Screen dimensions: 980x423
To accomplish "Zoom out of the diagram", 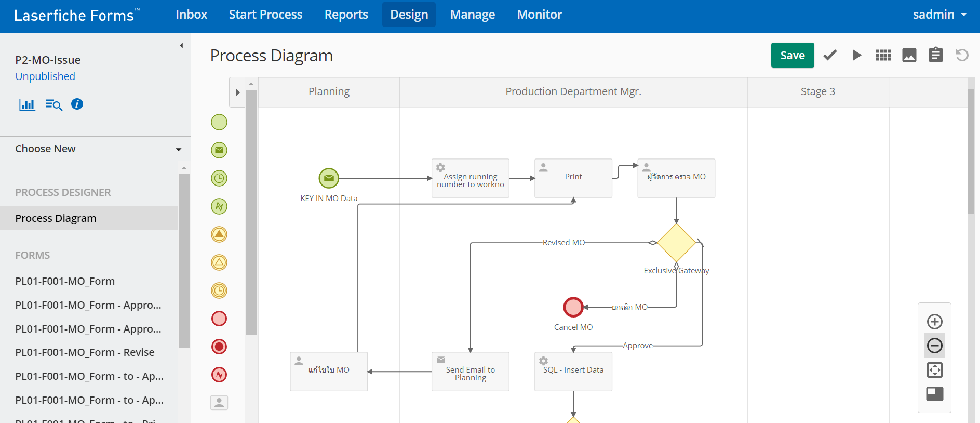I will (935, 346).
